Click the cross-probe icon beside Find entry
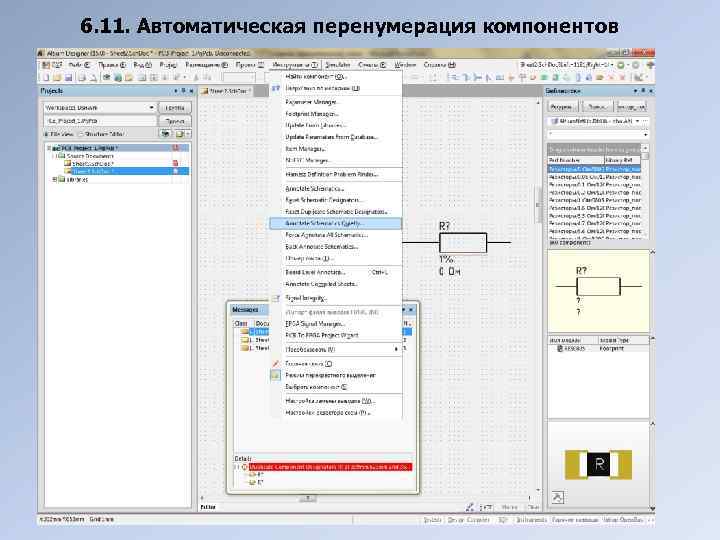 point(276,88)
